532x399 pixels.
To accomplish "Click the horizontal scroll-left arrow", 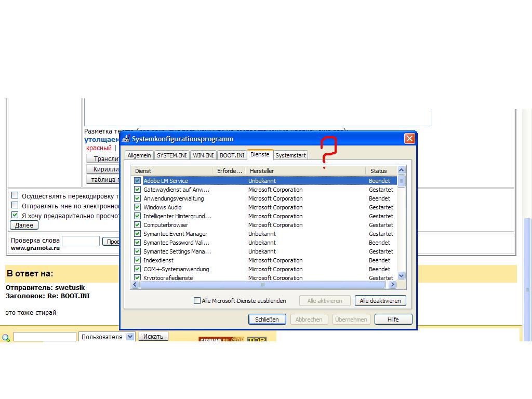I will pos(135,285).
